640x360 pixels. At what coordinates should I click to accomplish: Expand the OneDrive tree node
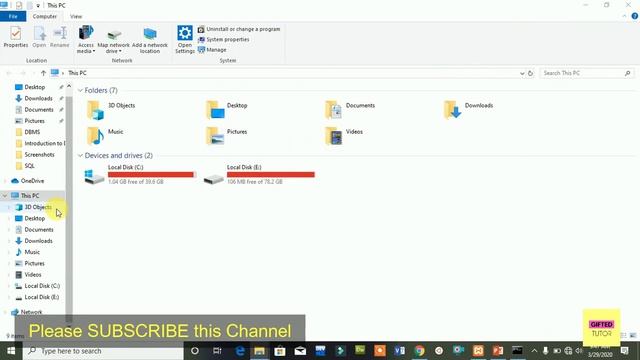(x=5, y=181)
